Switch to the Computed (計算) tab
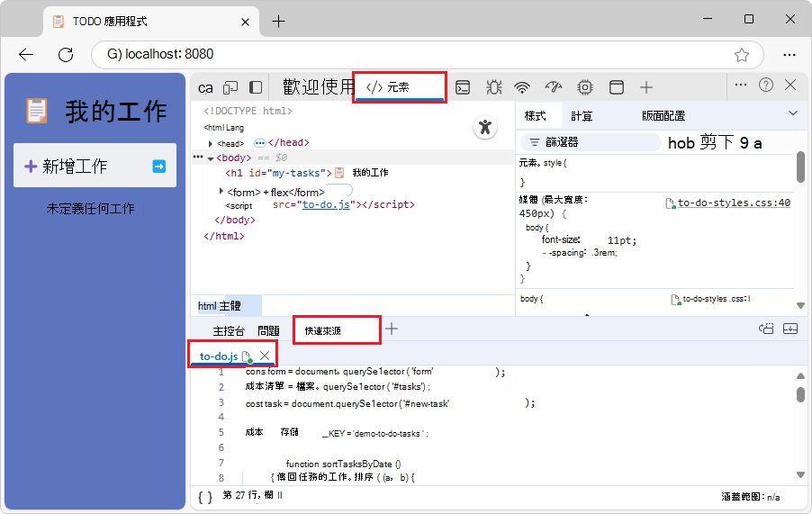812x514 pixels. [x=582, y=116]
